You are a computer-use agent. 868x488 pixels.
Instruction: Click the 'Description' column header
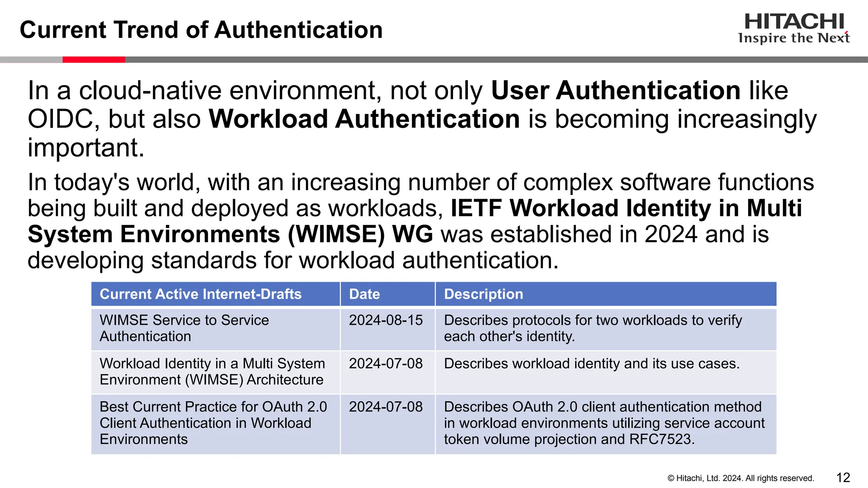tap(606, 294)
